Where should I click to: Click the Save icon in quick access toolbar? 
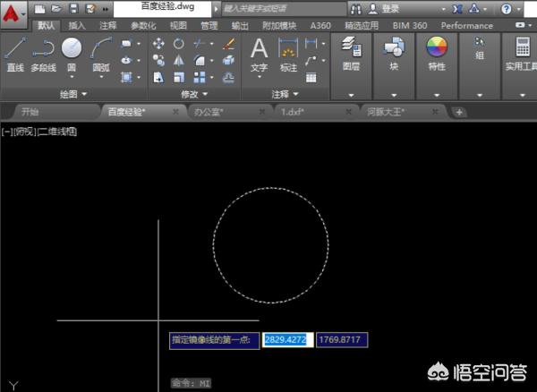(x=74, y=8)
